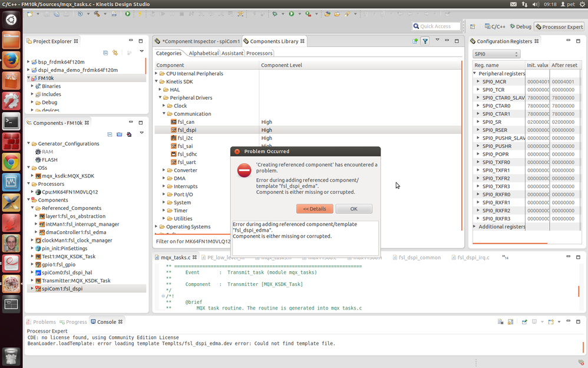The image size is (588, 368).
Task: Switch to the Alphabetical tab
Action: point(203,53)
